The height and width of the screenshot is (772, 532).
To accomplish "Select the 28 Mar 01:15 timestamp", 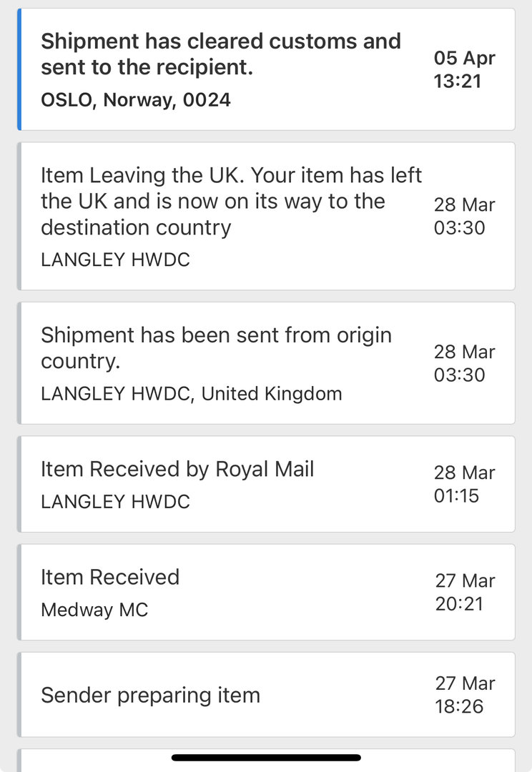I will pyautogui.click(x=464, y=484).
